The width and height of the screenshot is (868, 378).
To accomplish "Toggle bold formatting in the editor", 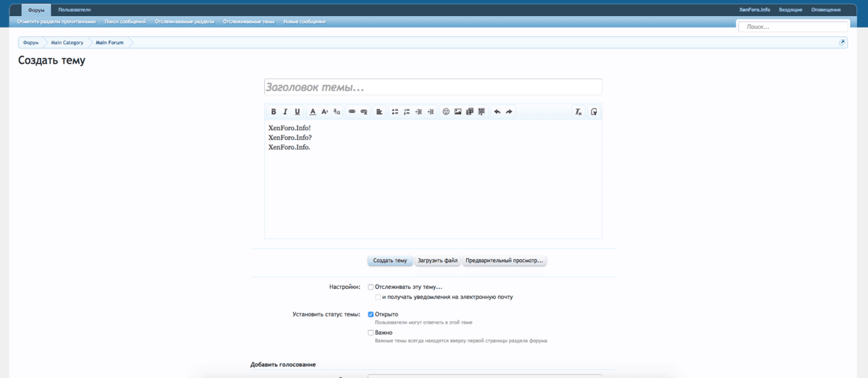I will point(274,112).
